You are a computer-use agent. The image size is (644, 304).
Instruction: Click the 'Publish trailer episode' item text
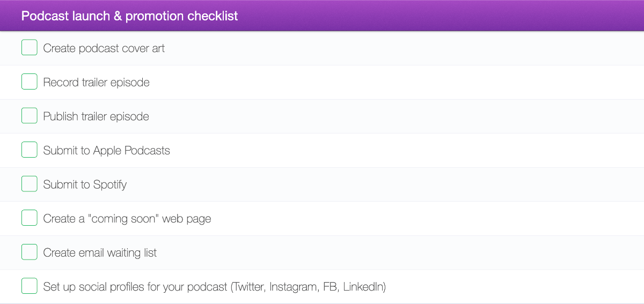pos(96,116)
